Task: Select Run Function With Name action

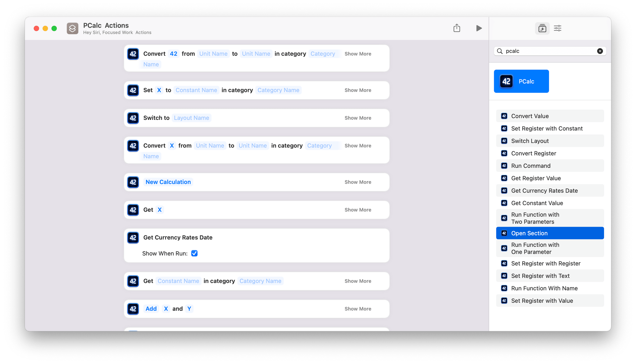Action: tap(550, 288)
